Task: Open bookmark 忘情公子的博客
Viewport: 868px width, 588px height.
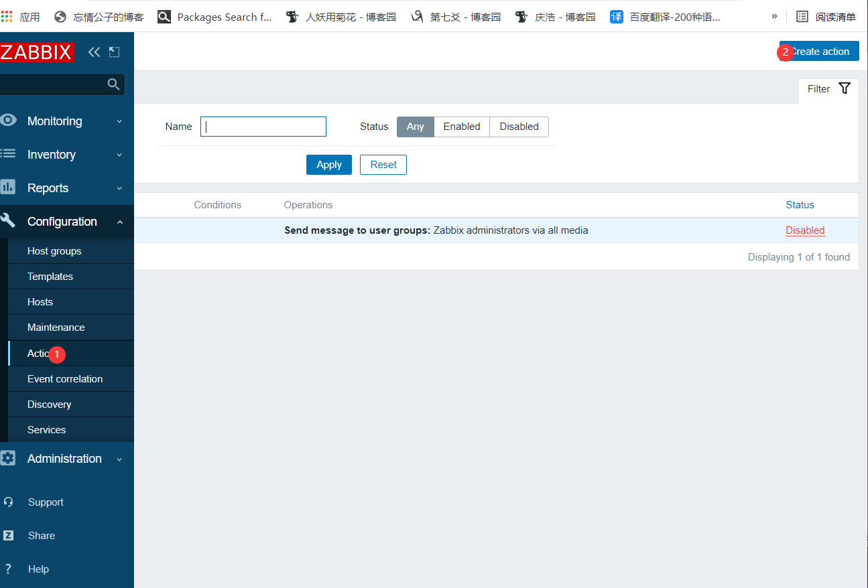Action: point(99,17)
